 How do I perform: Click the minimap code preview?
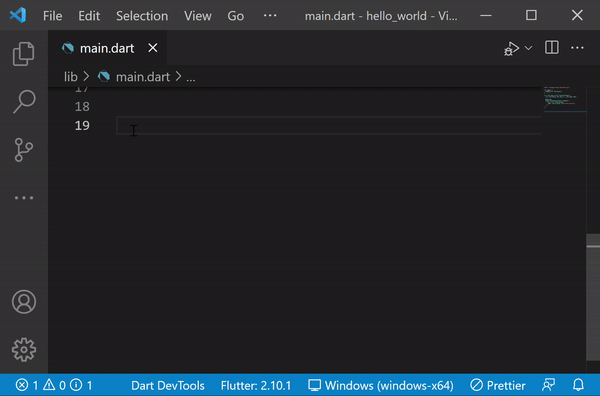[x=565, y=98]
